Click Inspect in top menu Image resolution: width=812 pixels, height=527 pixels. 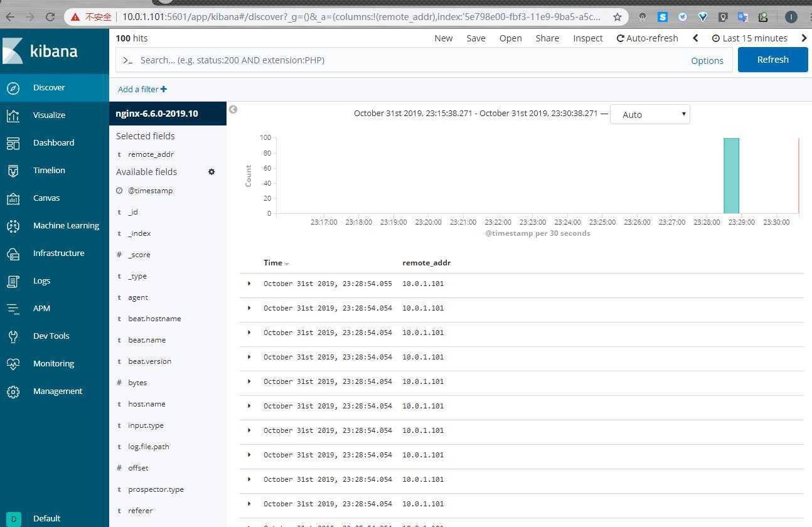pos(587,38)
